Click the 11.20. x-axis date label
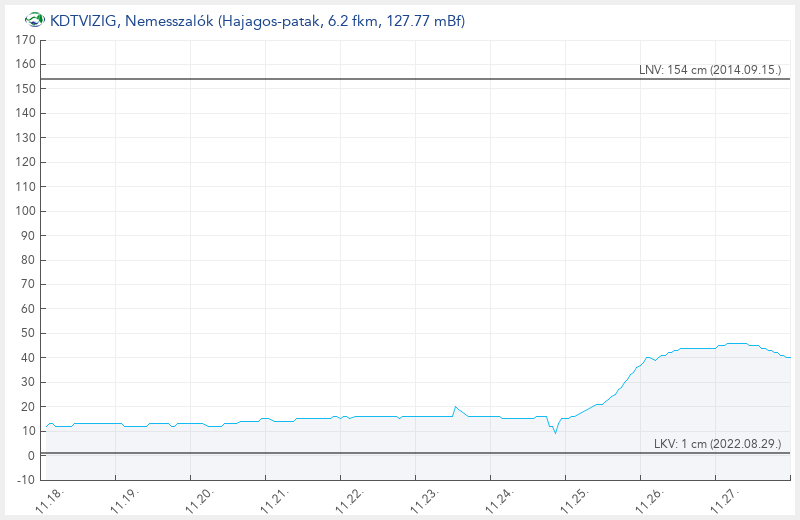Screen dimensions: 800x520 pos(197,497)
